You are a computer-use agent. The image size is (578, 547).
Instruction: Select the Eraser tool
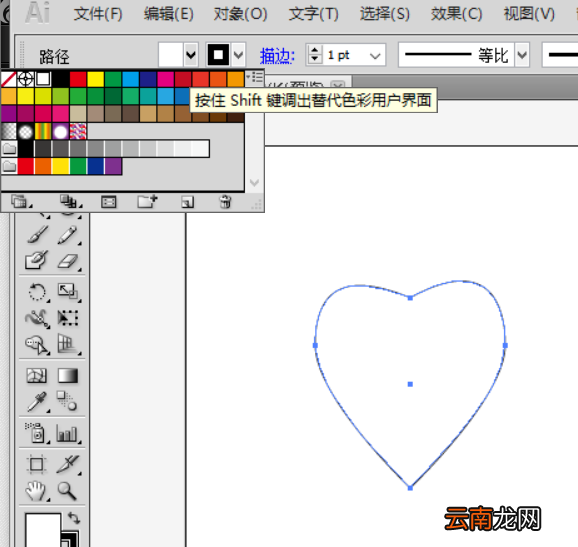pyautogui.click(x=68, y=261)
